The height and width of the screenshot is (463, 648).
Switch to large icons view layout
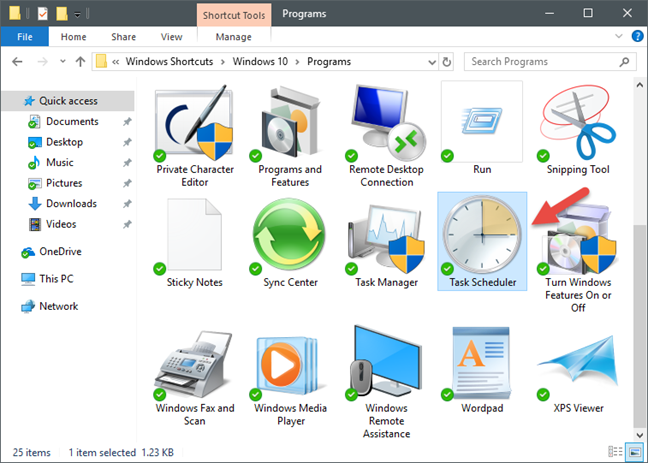coord(634,451)
